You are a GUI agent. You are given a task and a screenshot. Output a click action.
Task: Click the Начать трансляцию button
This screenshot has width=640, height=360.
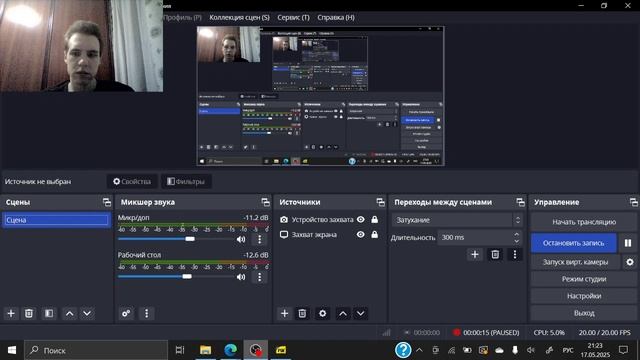584,222
